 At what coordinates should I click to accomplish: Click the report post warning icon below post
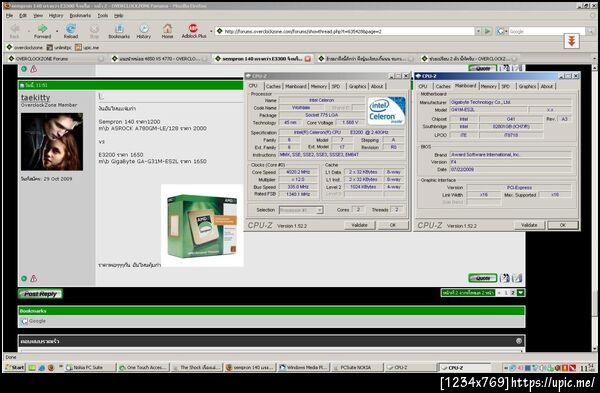(34, 279)
